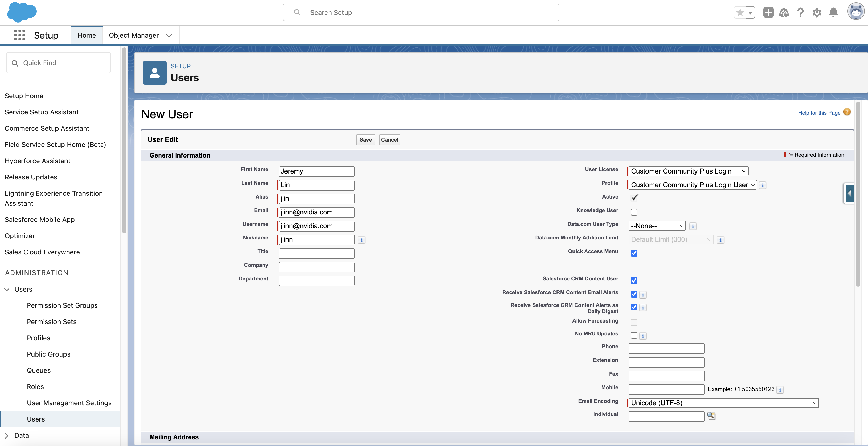Click into the Title input field
This screenshot has width=868, height=446.
tap(316, 253)
